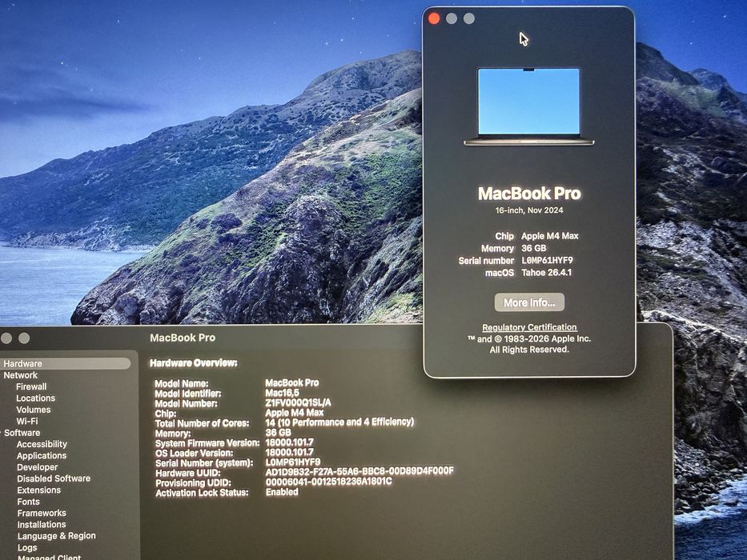Click the total number of cores value
This screenshot has height=560, width=747.
339,422
